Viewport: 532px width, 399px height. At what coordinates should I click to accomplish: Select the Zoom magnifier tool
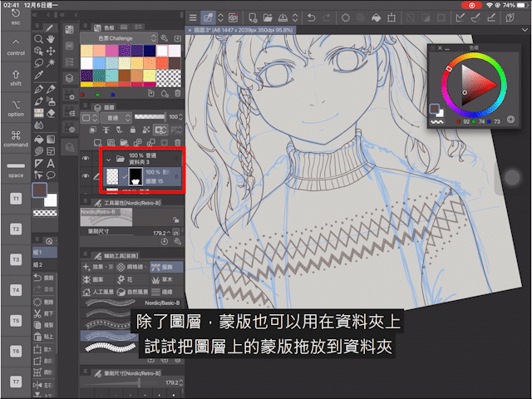39,39
